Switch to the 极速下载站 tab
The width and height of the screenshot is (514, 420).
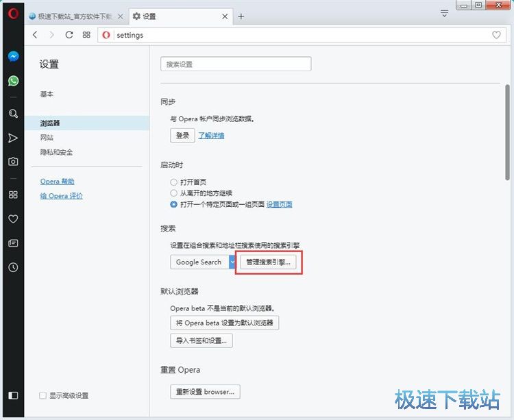76,16
